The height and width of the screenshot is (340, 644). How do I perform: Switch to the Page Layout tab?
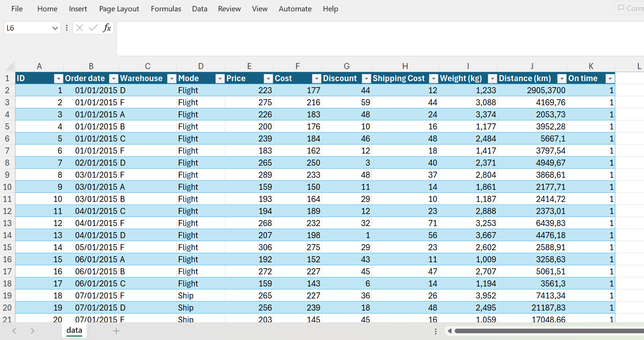pos(119,9)
